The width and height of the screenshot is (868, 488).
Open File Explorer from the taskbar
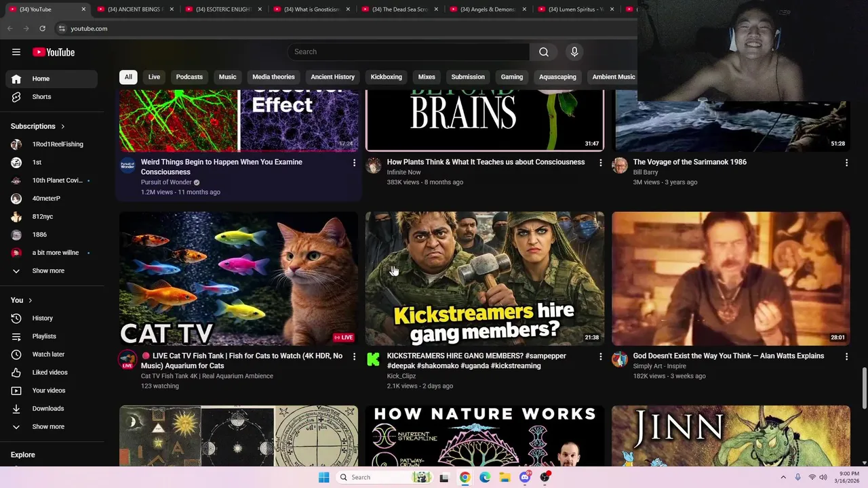505,477
